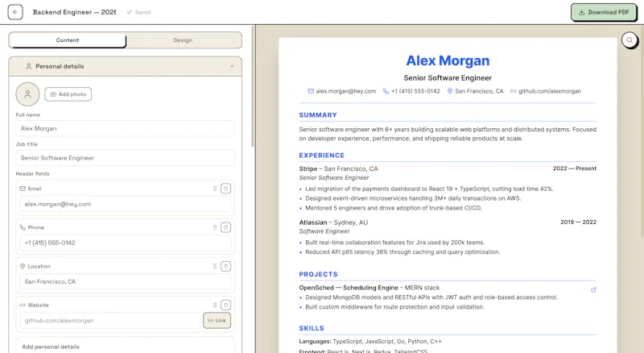Delete the Phone header field
The image size is (644, 353).
tap(226, 227)
